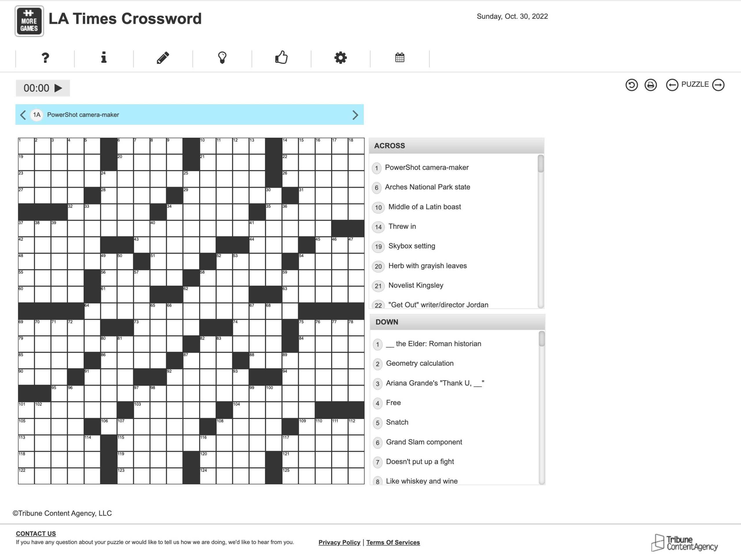Click the Tribune Content Agency logo
The width and height of the screenshot is (741, 560).
coord(684,543)
